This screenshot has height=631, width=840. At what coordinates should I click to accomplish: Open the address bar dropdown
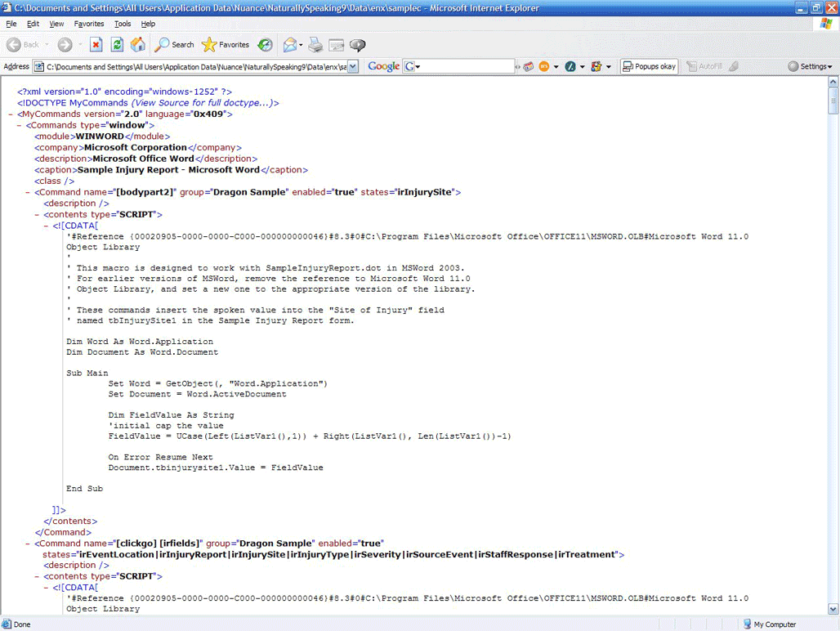(353, 65)
